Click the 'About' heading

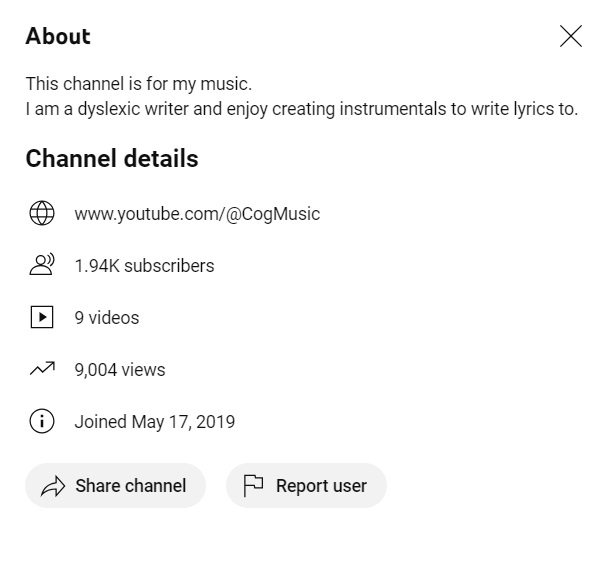pyautogui.click(x=58, y=36)
